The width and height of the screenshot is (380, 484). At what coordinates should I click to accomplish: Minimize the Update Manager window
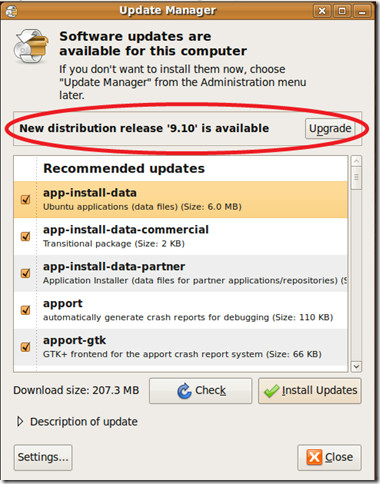coord(362,11)
